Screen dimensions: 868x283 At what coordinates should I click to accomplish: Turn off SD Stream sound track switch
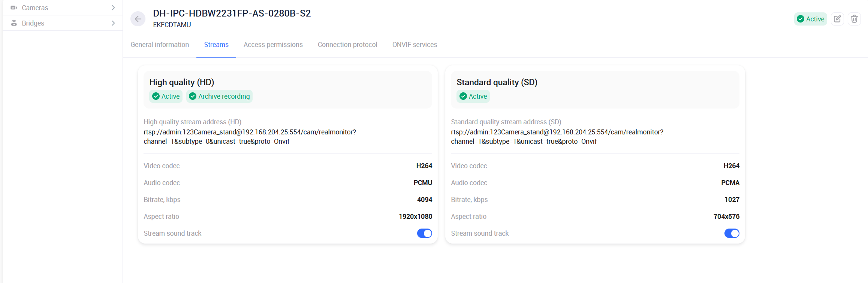[732, 233]
